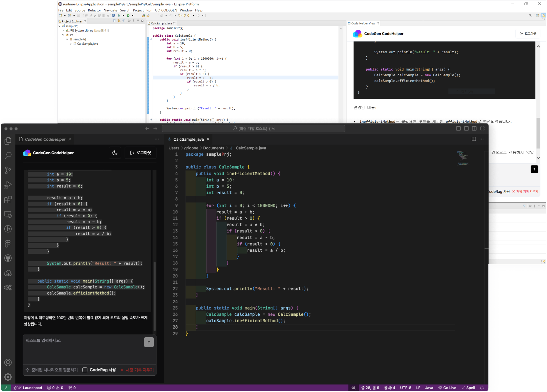547x392 pixels.
Task: Click the Spell checker status bar item
Action: pyautogui.click(x=468, y=388)
